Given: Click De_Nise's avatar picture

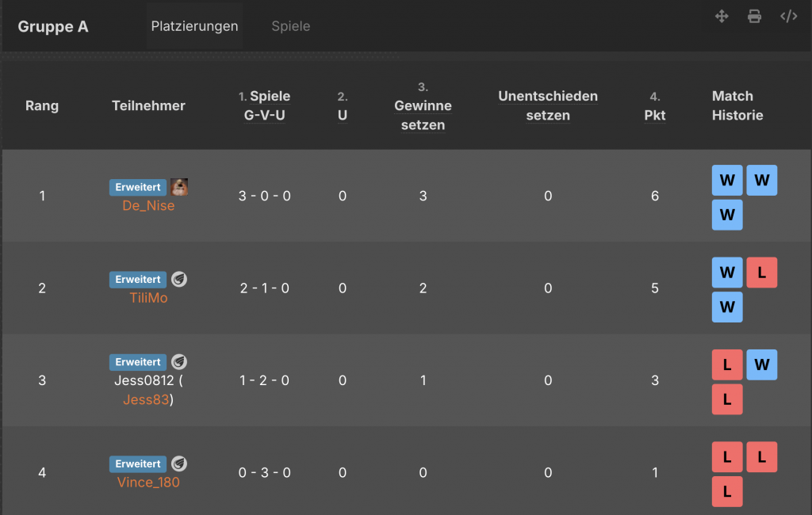Looking at the screenshot, I should 179,187.
